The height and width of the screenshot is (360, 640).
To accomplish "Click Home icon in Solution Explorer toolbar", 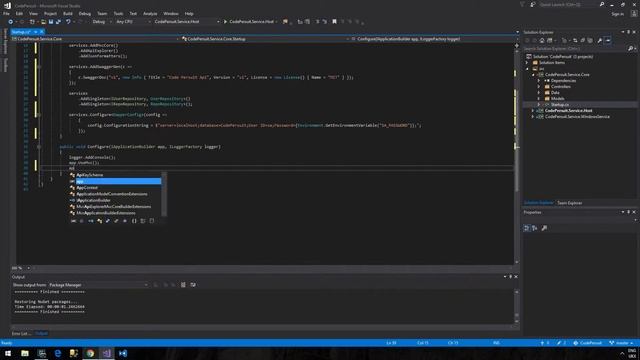I will tap(542, 40).
